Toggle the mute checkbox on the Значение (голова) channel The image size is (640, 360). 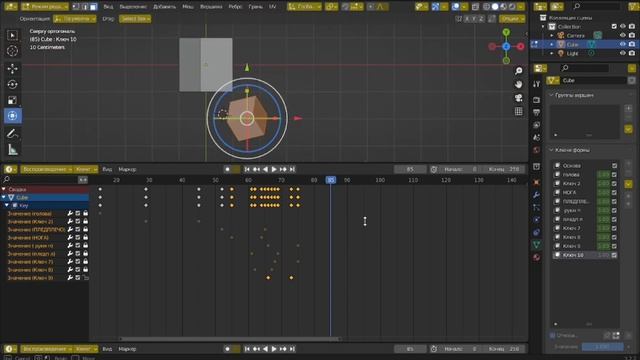point(78,213)
